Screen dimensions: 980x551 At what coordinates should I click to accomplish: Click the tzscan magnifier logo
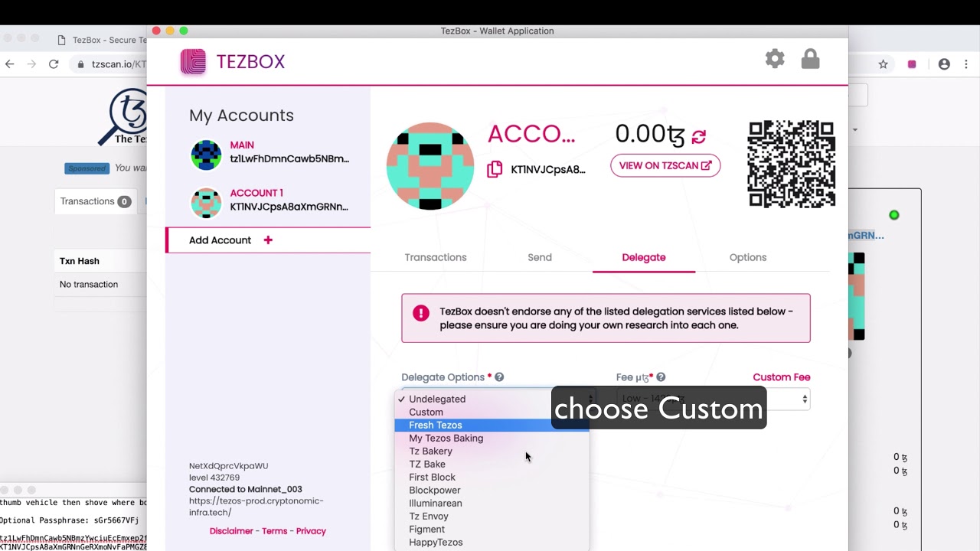124,116
